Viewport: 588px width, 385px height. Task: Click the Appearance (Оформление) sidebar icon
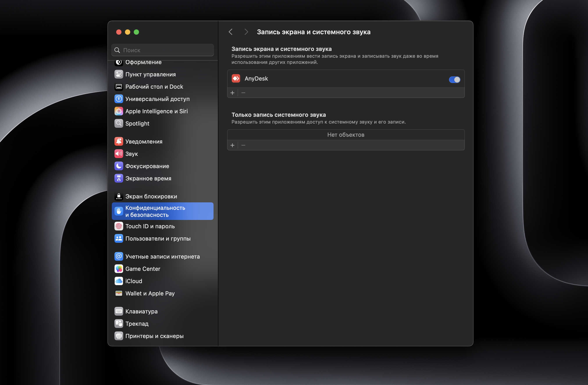[x=119, y=62]
